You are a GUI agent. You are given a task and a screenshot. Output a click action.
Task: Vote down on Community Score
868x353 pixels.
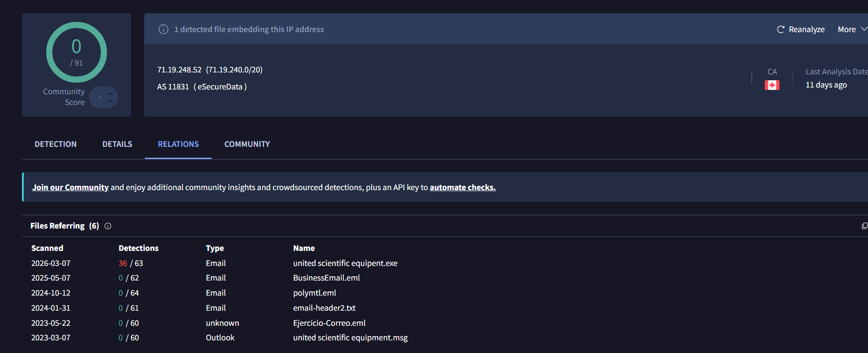point(110,101)
